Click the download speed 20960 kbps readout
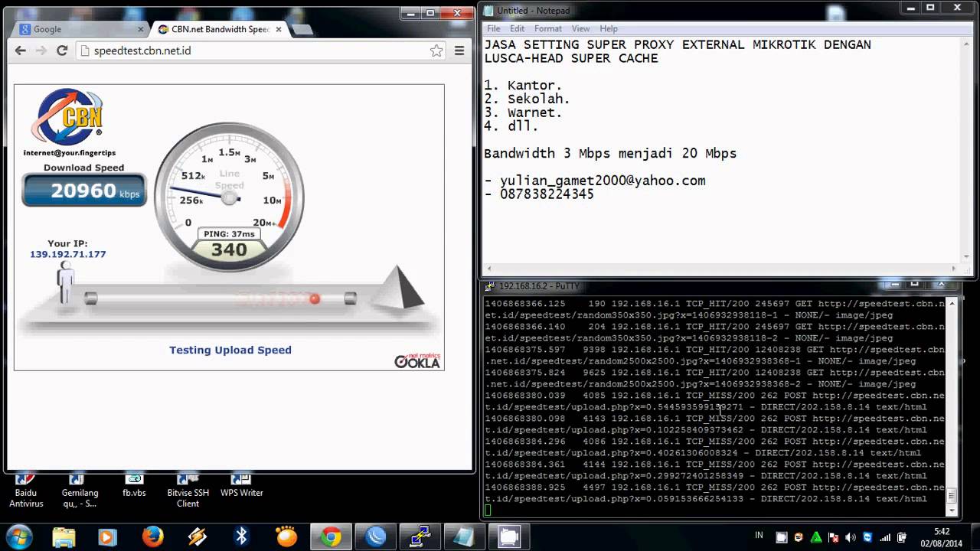 coord(84,191)
